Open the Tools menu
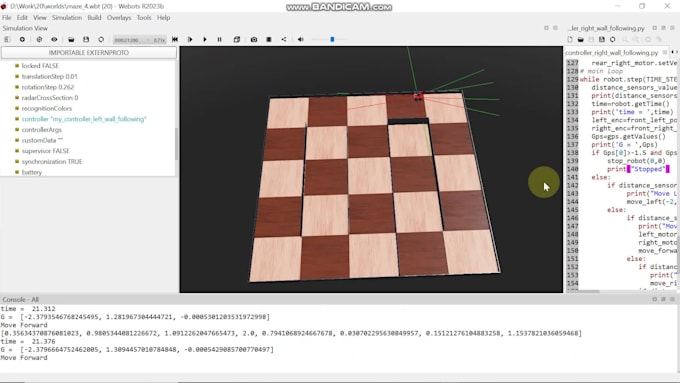 [144, 18]
